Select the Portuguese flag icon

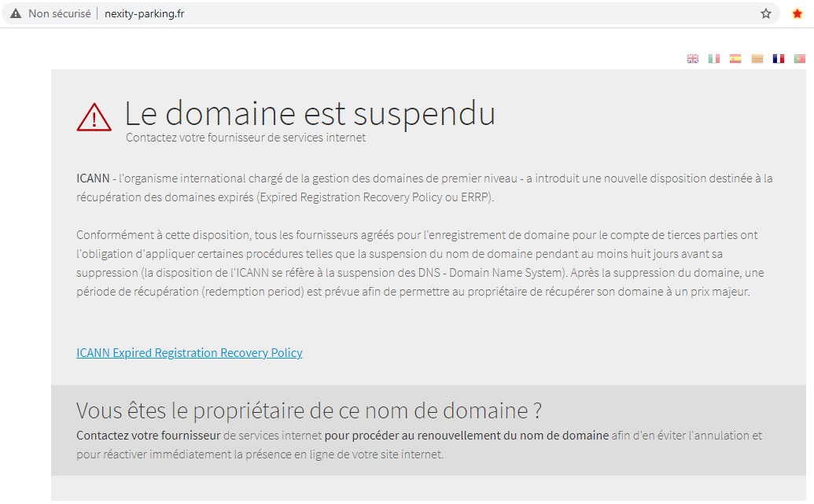800,58
